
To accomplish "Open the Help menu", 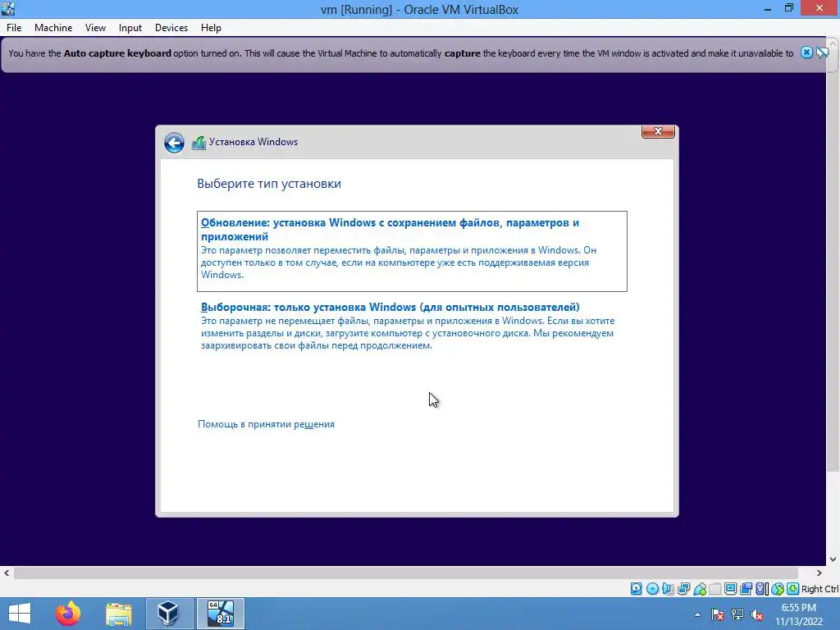I will (211, 28).
